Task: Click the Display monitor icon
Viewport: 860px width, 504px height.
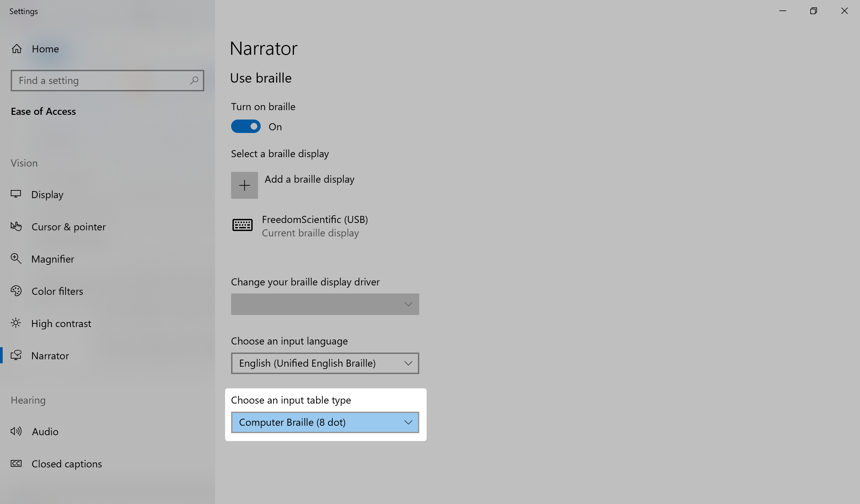Action: tap(16, 194)
